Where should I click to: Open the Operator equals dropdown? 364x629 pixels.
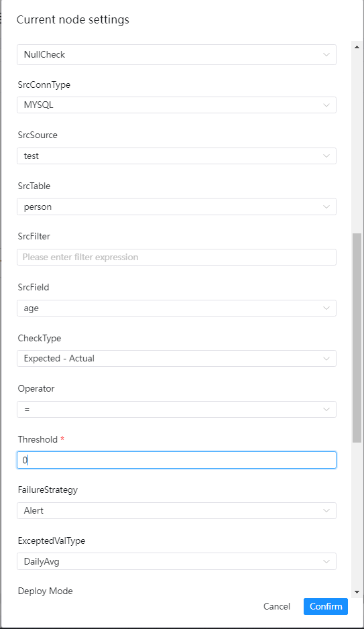click(x=176, y=410)
